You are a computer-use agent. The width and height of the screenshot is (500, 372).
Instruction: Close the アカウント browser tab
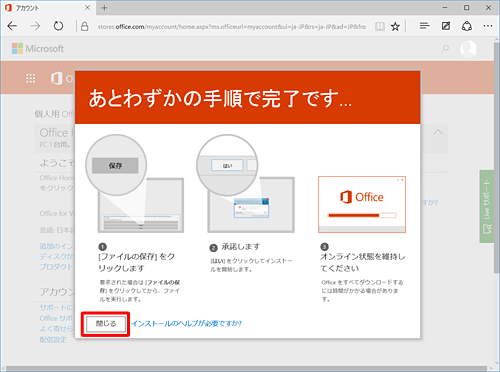point(87,7)
